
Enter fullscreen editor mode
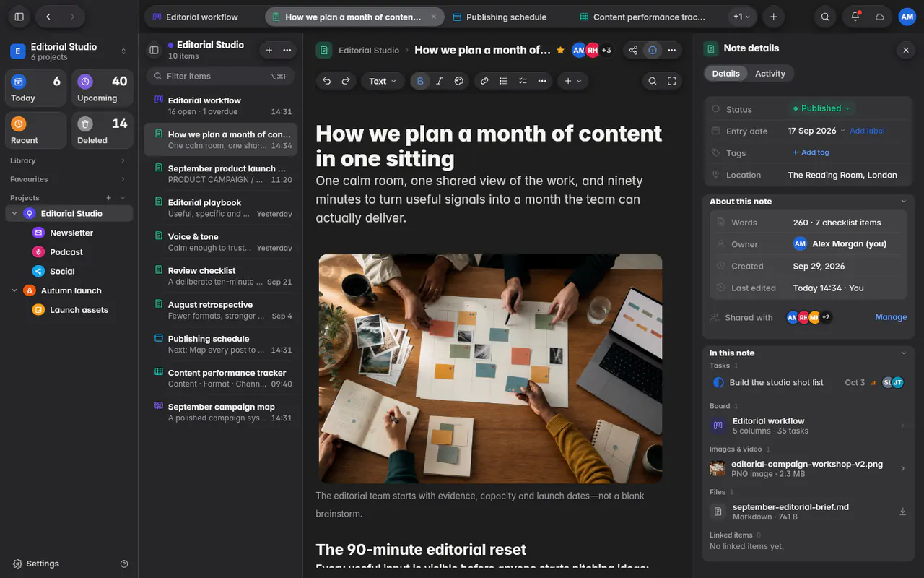coord(672,81)
